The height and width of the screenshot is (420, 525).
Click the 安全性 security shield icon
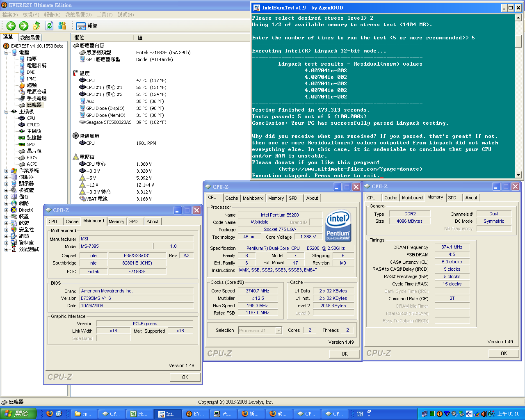pyautogui.click(x=14, y=230)
